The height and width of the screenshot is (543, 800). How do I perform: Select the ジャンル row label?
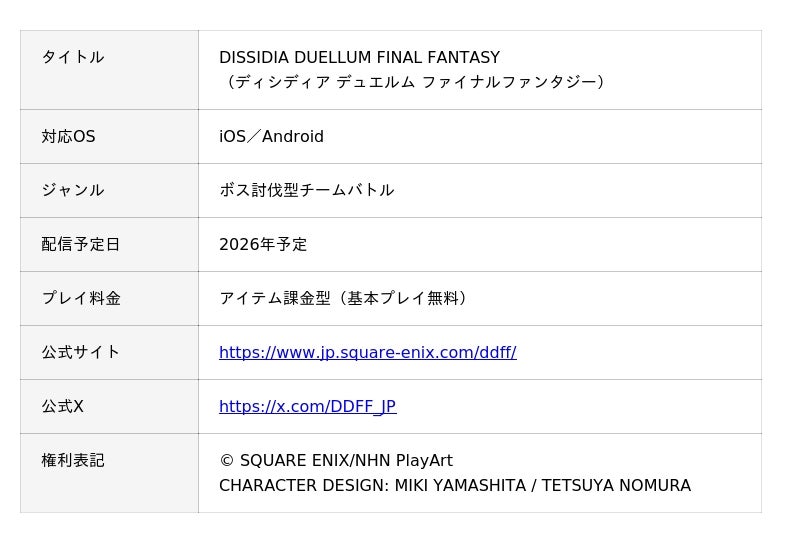pos(72,190)
